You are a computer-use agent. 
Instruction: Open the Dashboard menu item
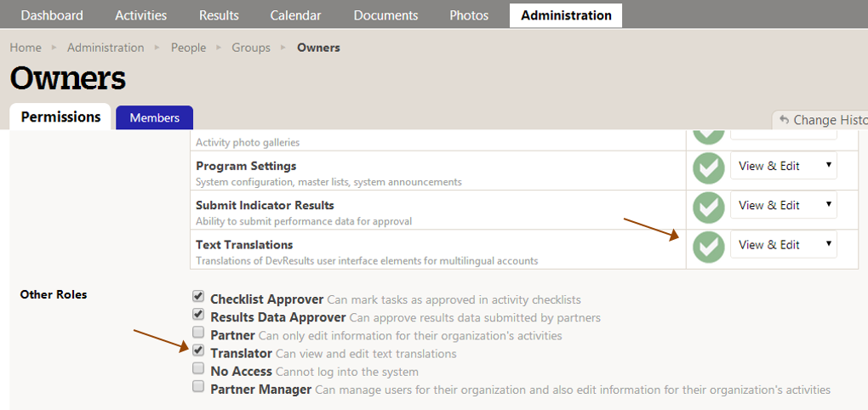[52, 15]
